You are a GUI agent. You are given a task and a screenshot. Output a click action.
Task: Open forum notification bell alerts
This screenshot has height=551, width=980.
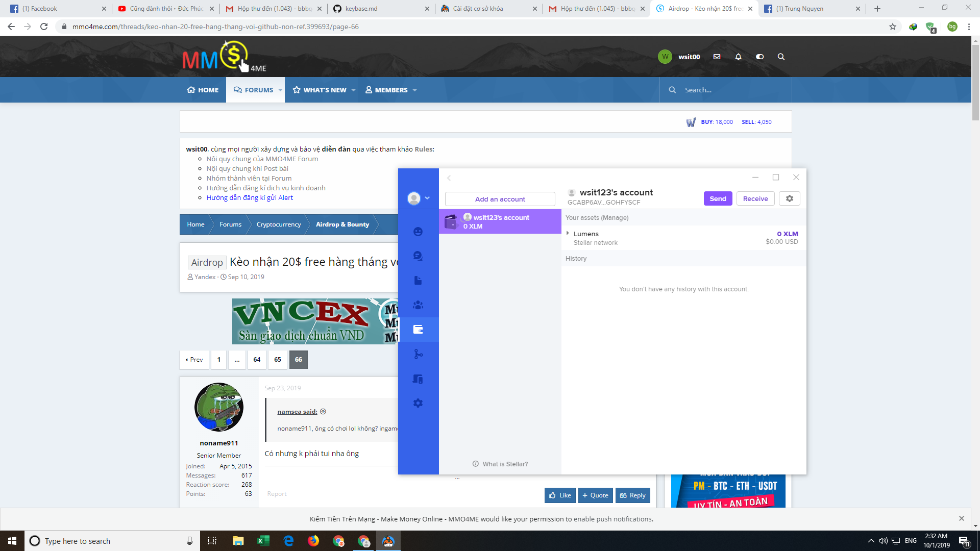[738, 57]
